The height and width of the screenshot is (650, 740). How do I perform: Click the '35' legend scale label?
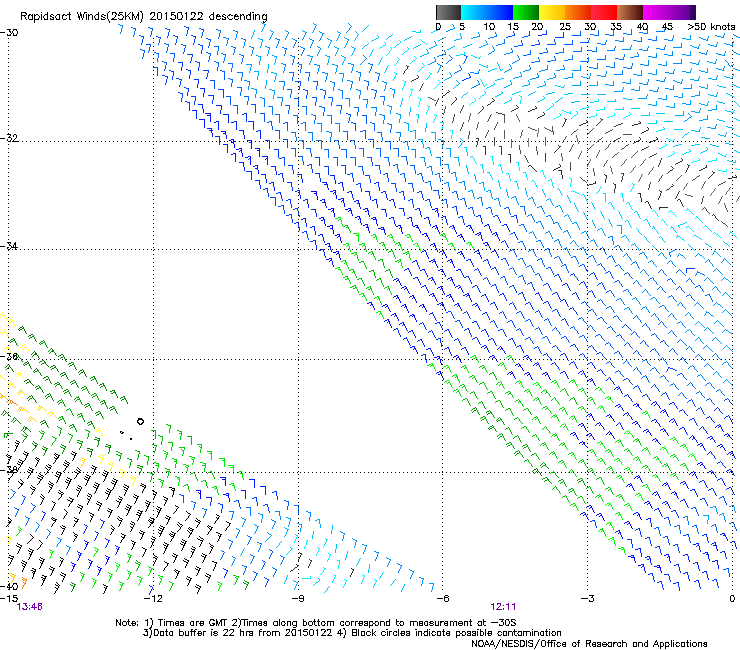point(616,27)
